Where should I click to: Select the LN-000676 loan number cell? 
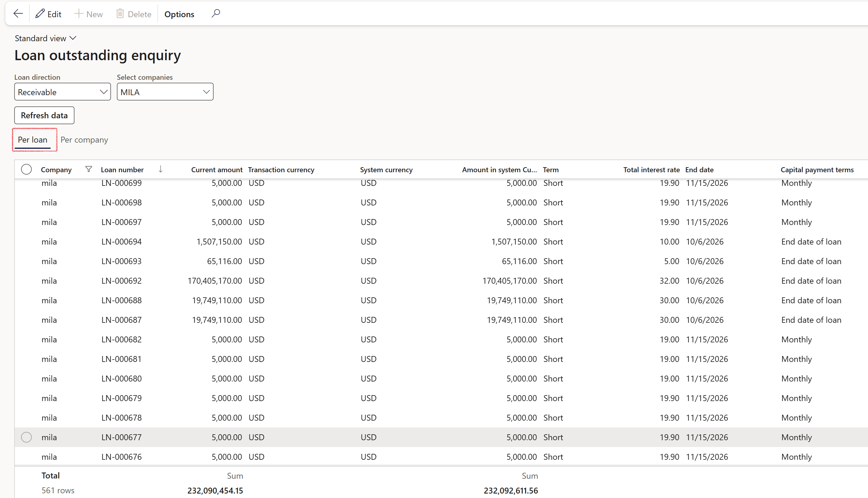click(x=122, y=456)
